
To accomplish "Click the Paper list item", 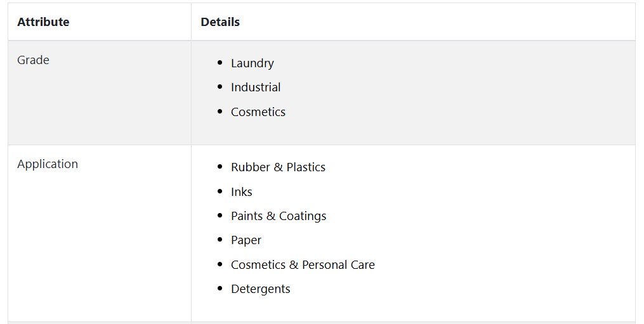I will point(246,240).
